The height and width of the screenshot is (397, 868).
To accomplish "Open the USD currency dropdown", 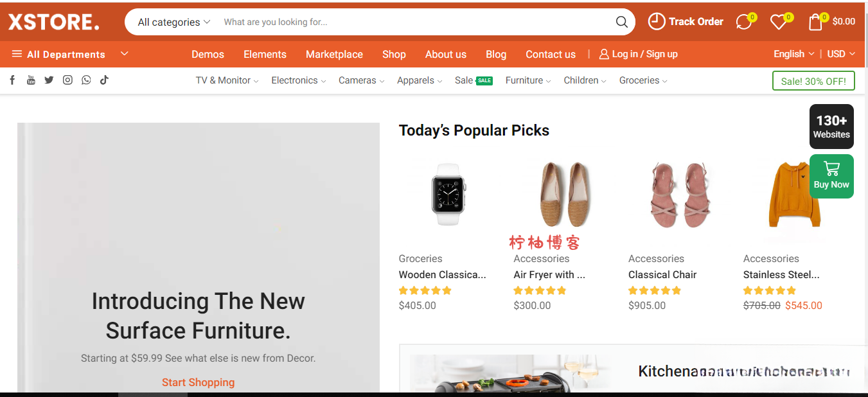I will coord(840,54).
